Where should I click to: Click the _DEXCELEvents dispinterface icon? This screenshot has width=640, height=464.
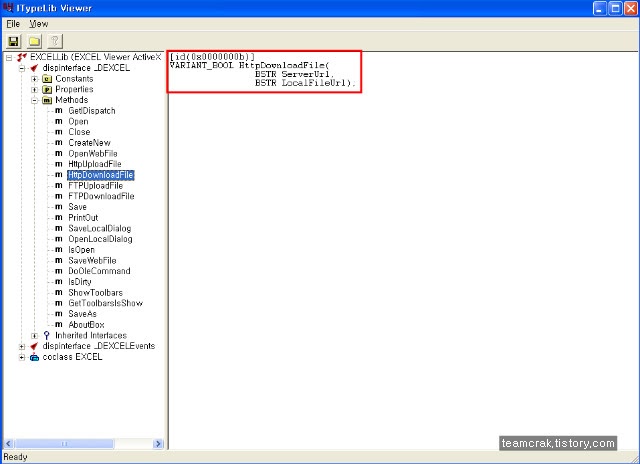34,346
